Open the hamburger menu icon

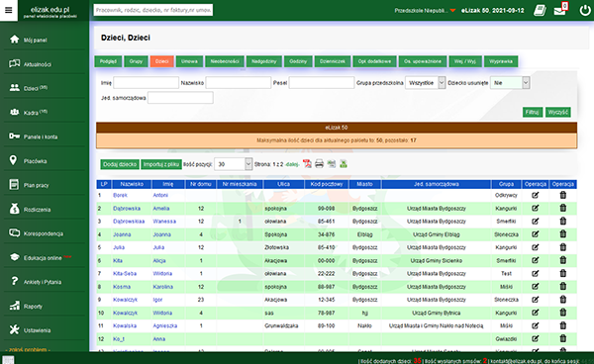point(8,10)
